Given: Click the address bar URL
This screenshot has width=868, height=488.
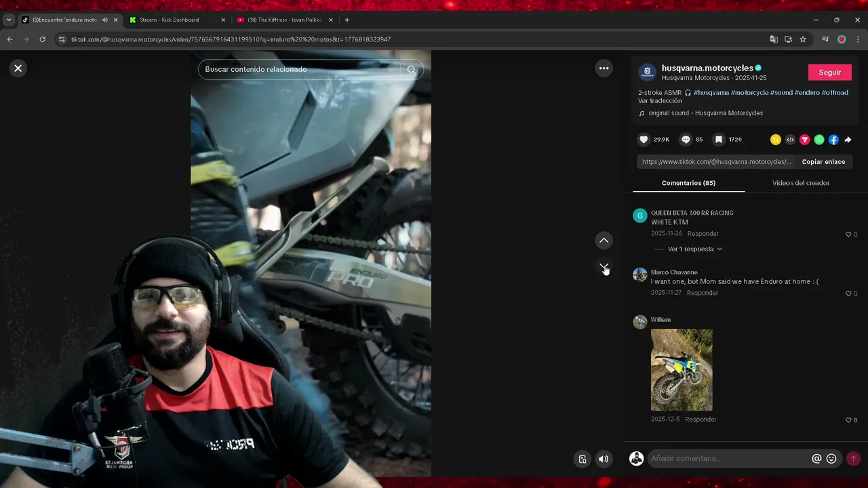Looking at the screenshot, I should [x=231, y=39].
